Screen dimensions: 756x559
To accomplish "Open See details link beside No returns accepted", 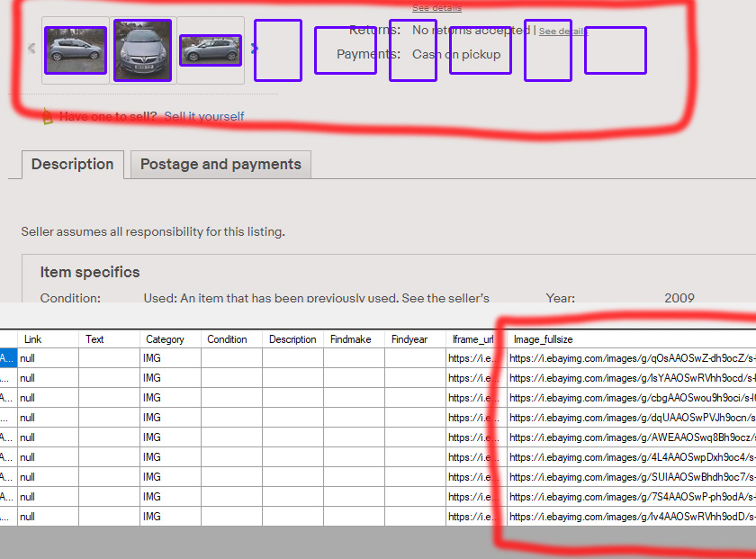I will pyautogui.click(x=562, y=32).
